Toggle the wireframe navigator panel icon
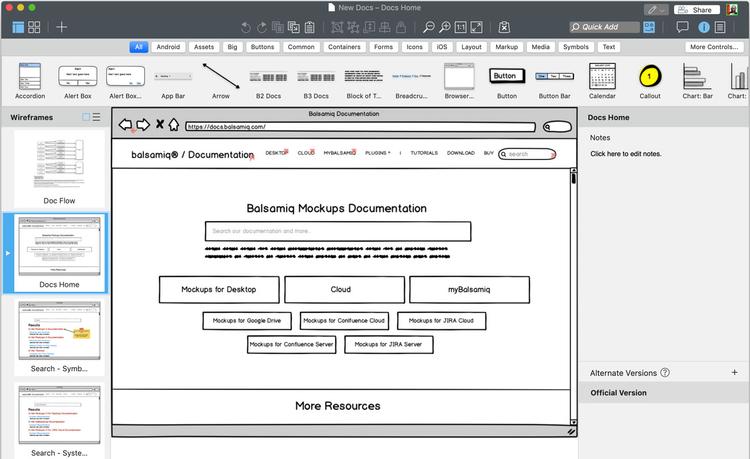This screenshot has height=459, width=750. pyautogui.click(x=18, y=27)
